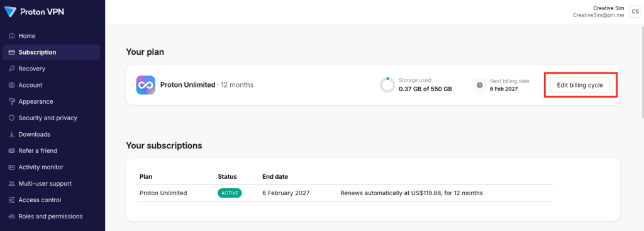Viewport: 644px width, 231px height.
Task: Click the Proton VPN logo icon
Action: (x=10, y=12)
